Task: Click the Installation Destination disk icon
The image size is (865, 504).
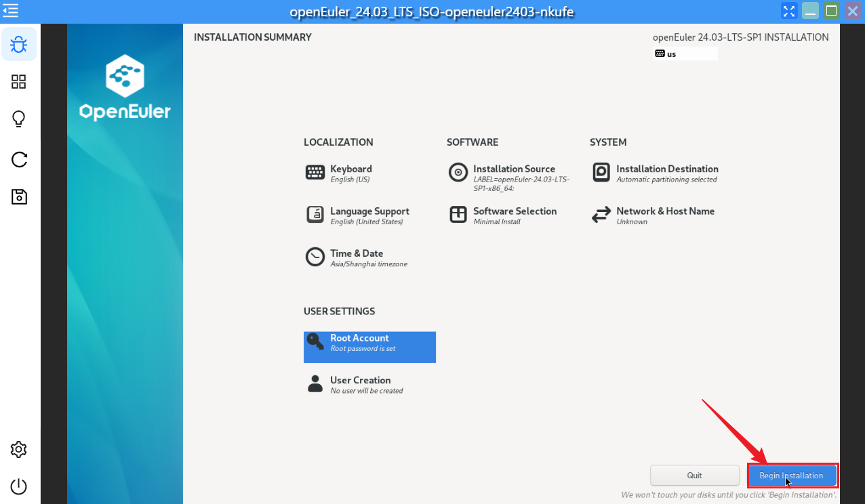Action: pyautogui.click(x=601, y=172)
